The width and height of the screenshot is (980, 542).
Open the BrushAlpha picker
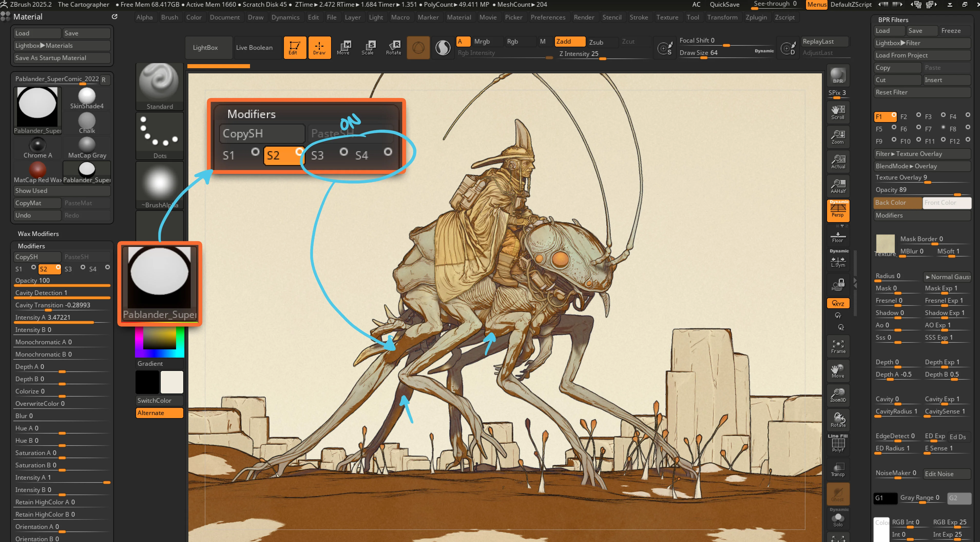159,185
